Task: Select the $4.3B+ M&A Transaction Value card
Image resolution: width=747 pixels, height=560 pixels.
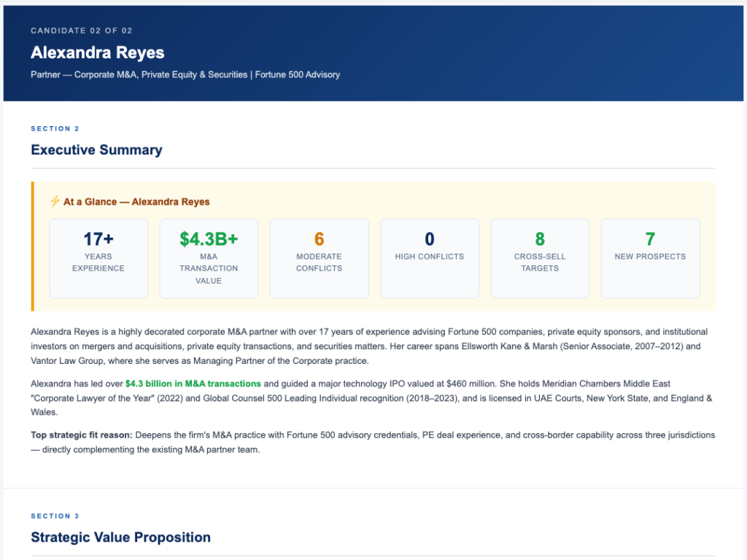Action: point(209,259)
